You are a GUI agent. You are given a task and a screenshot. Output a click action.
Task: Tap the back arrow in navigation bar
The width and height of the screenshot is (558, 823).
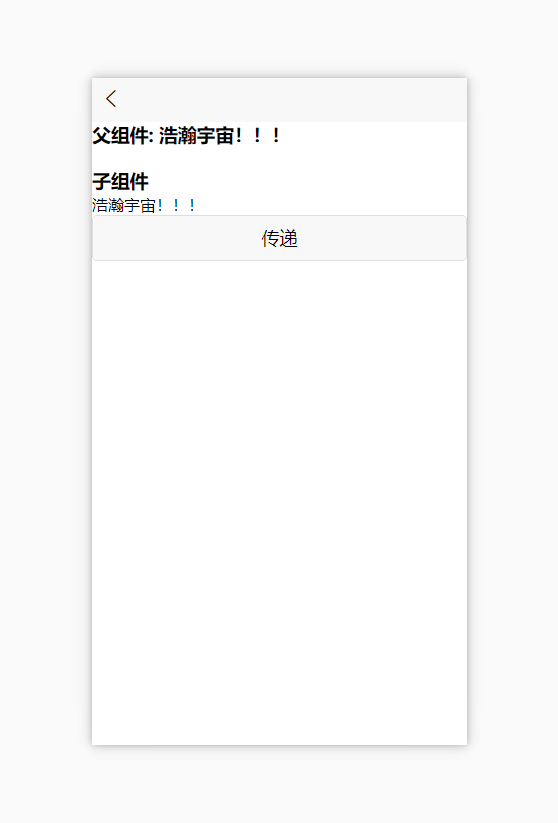tap(111, 99)
